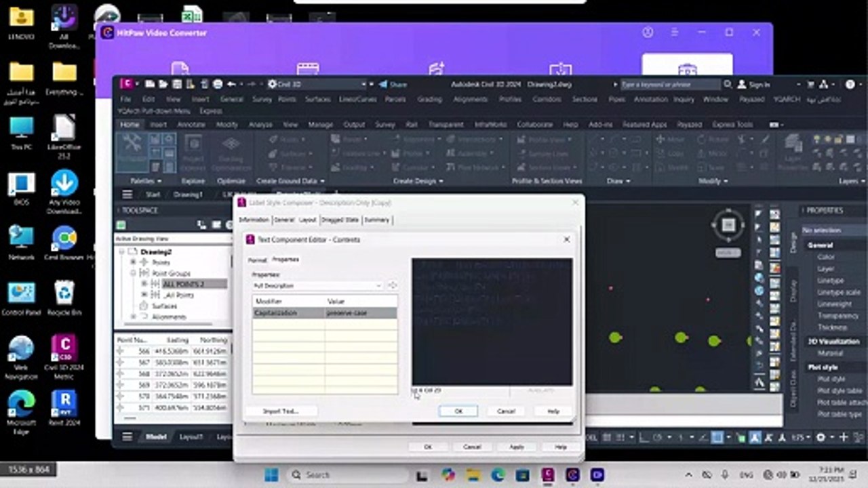Switch to the Format tab in Text Component Editor
Image resolution: width=868 pixels, height=488 pixels.
[257, 260]
